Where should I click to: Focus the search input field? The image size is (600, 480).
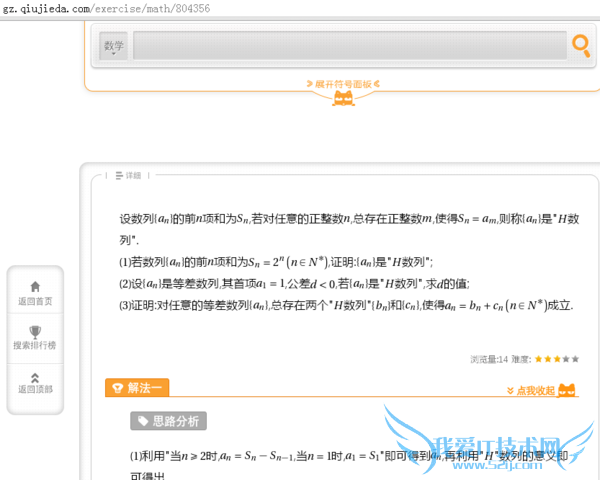(350, 46)
